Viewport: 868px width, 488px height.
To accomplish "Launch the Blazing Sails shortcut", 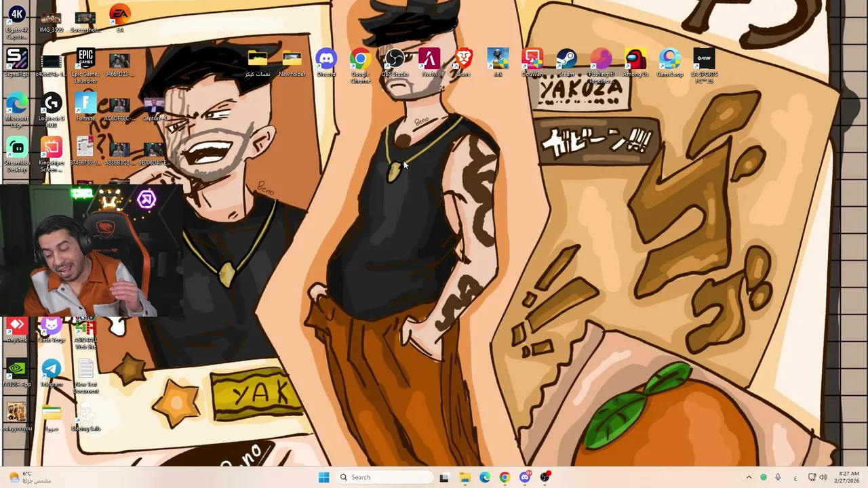I will (85, 418).
